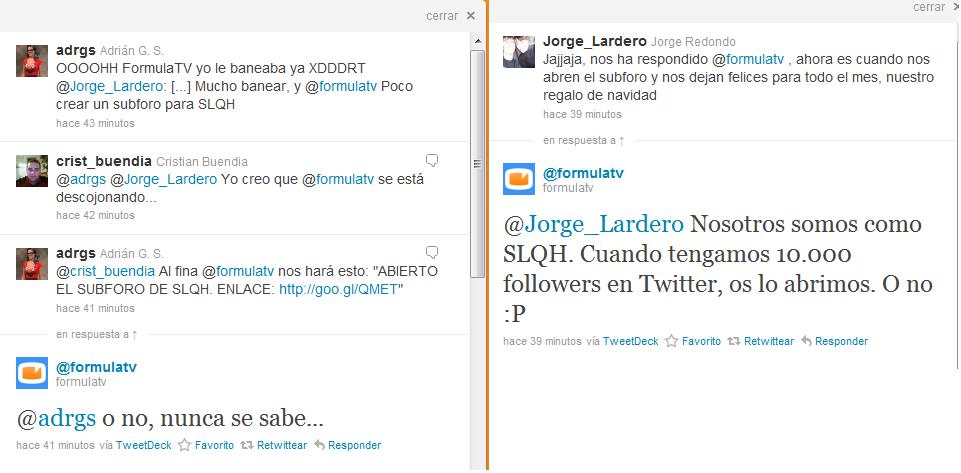
Task: Click Jorge_Lardero avatar in right panel
Action: (518, 51)
